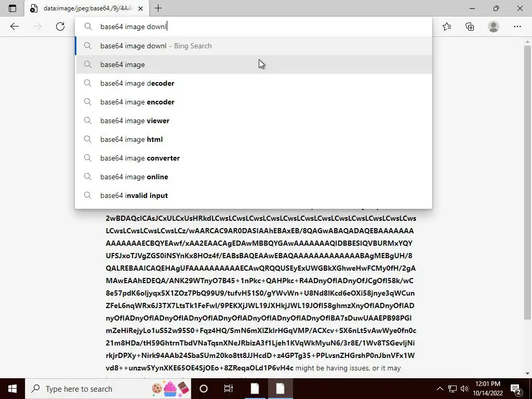This screenshot has height=399, width=532.
Task: Open the tab actions menu icon
Action: pos(12,8)
